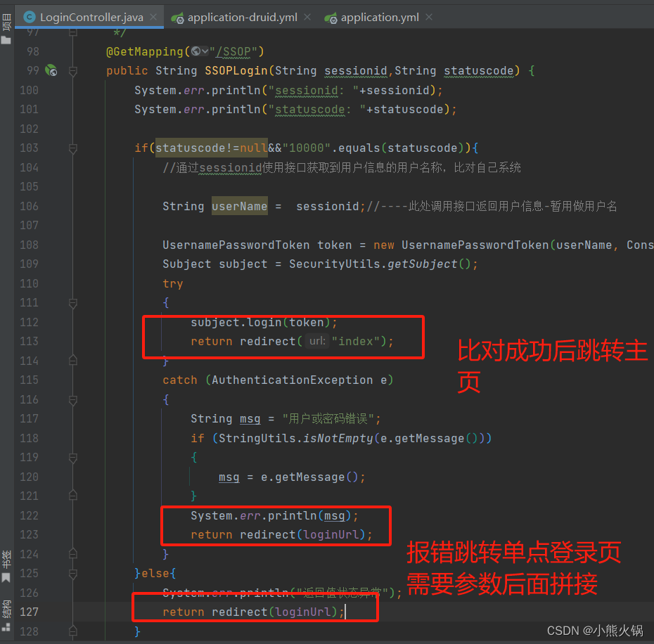Click the try keyword on line 110
Screen dimensions: 654x644
point(173,283)
